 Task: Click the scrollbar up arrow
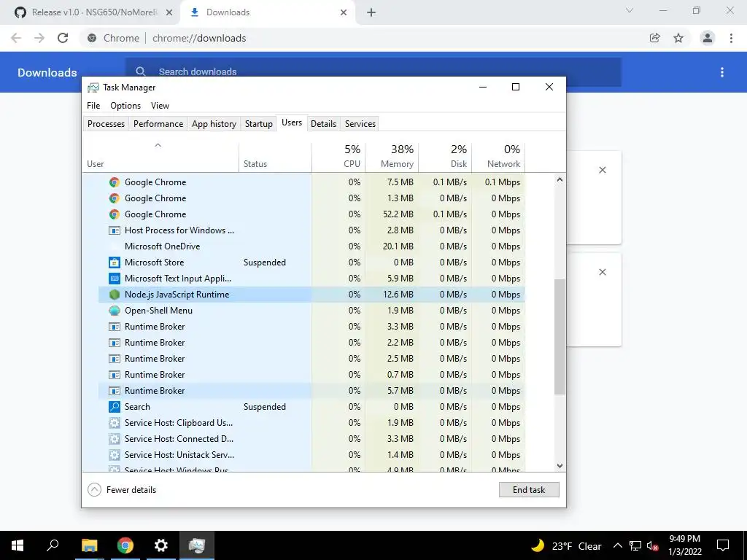560,179
